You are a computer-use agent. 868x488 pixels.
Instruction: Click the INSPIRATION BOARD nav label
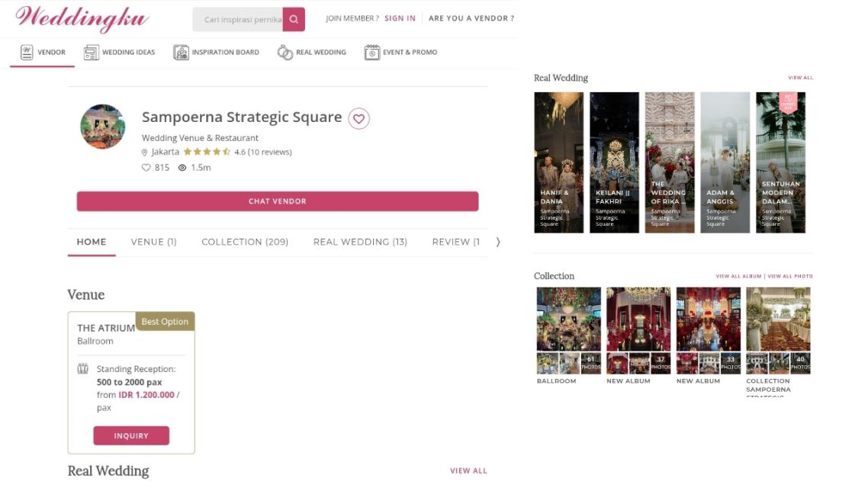click(225, 52)
